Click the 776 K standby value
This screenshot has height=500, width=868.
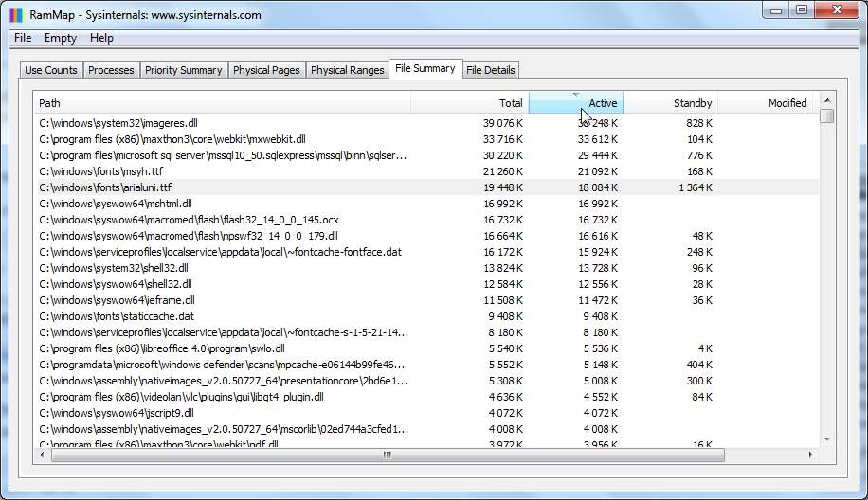point(699,155)
